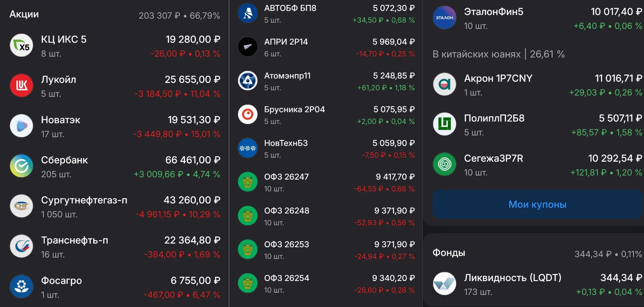This screenshot has width=644, height=307.
Task: Open the ОФЗ 26247 bond name
Action: point(287,177)
